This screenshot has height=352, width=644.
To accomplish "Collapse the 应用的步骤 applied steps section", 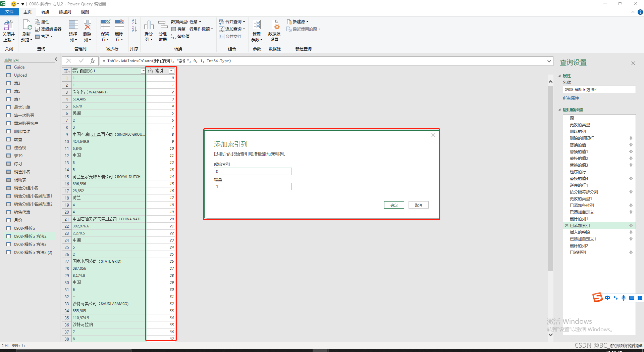I will [x=560, y=110].
